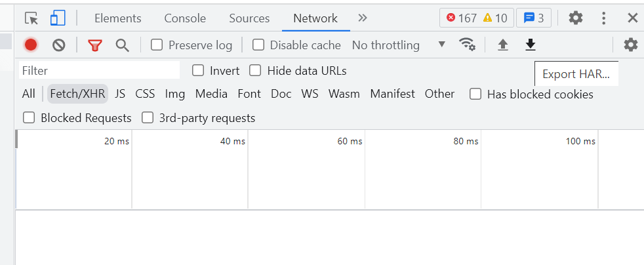Click the inspect element picker icon
The image size is (644, 265).
(x=31, y=18)
